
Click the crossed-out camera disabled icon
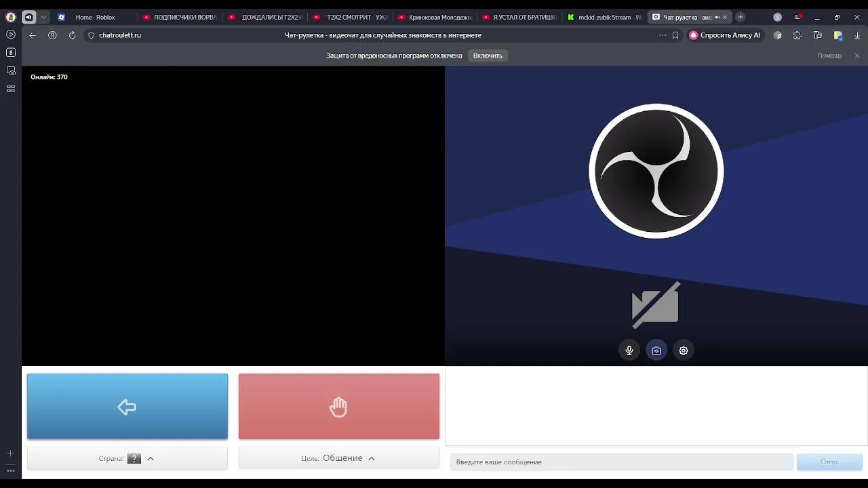pyautogui.click(x=655, y=304)
